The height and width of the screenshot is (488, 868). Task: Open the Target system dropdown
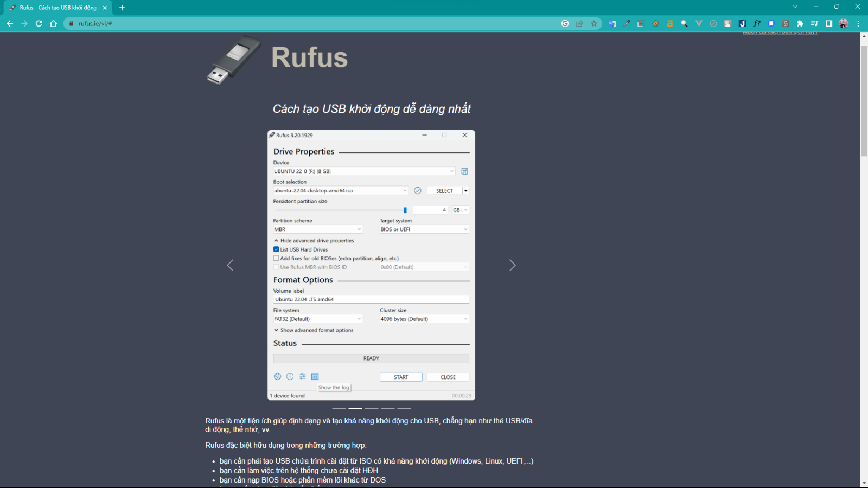pyautogui.click(x=424, y=229)
